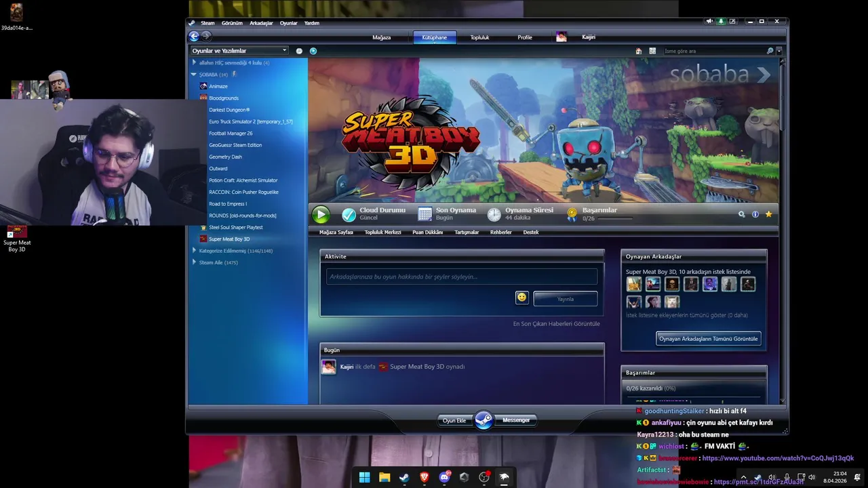Click En Son Çıkan Haberleri Görüntüle link
The height and width of the screenshot is (488, 868).
pyautogui.click(x=557, y=324)
